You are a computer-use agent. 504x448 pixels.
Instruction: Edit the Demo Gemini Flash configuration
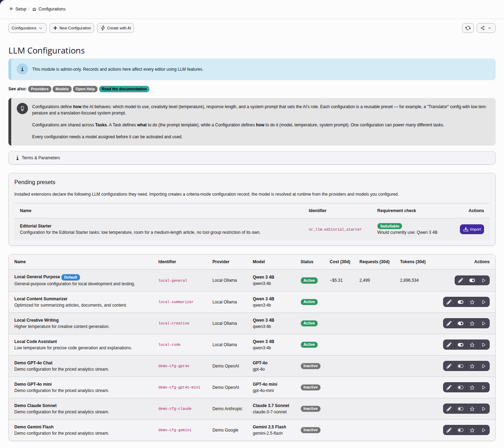(x=449, y=430)
